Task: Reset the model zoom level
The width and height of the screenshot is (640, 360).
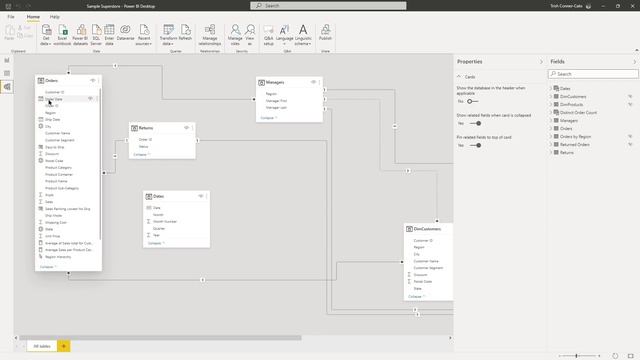Action: tap(615, 356)
